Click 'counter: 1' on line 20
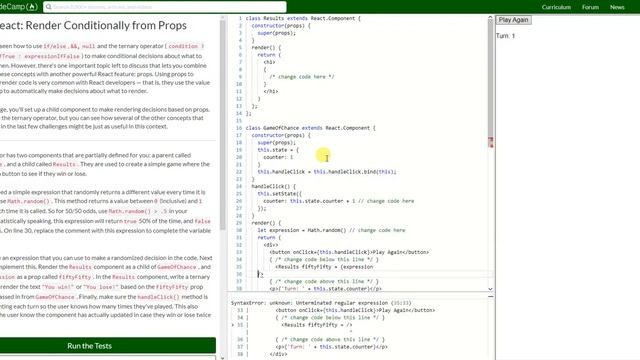The height and width of the screenshot is (360, 640). tap(278, 157)
